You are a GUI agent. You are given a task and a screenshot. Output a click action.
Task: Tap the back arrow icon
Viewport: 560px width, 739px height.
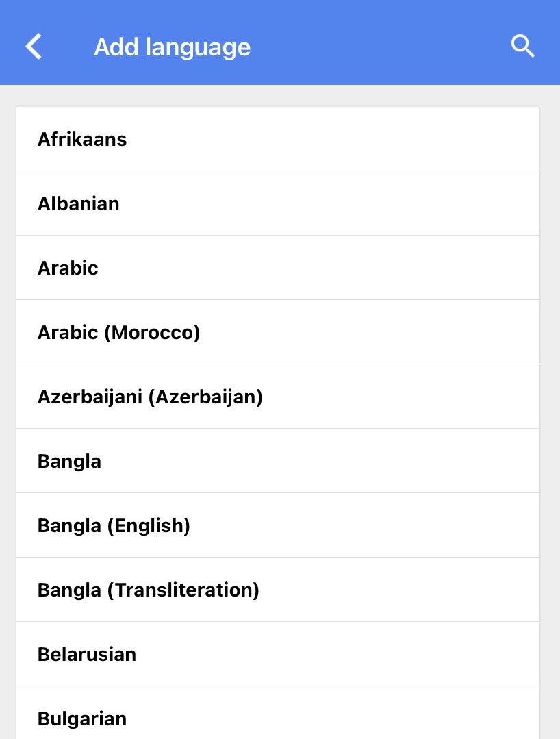(34, 47)
